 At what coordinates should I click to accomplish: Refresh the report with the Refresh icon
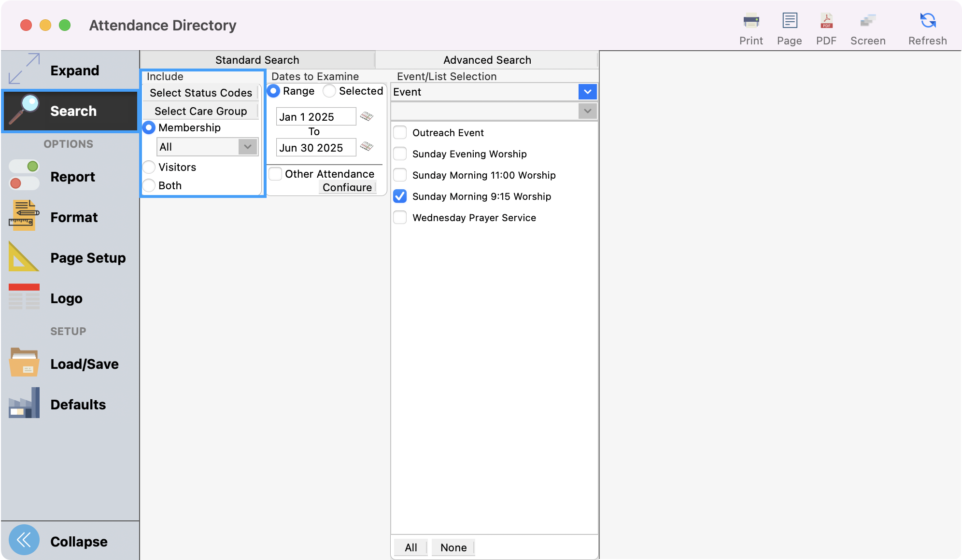(927, 21)
